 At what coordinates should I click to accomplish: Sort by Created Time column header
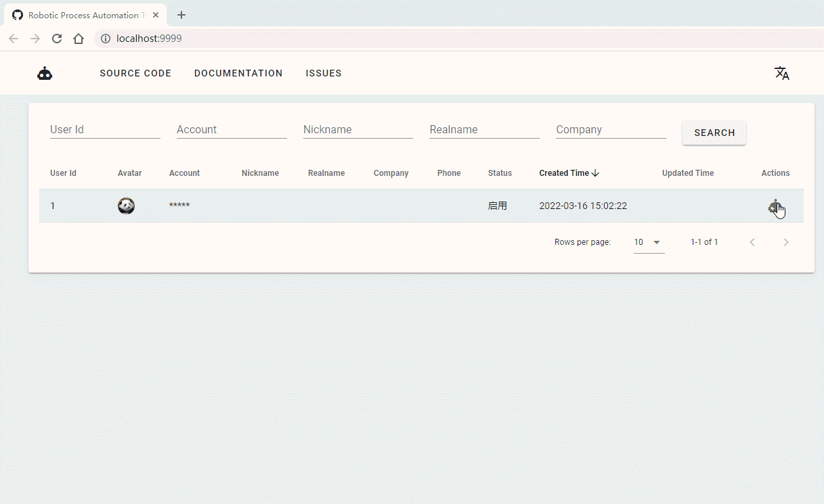(x=564, y=173)
